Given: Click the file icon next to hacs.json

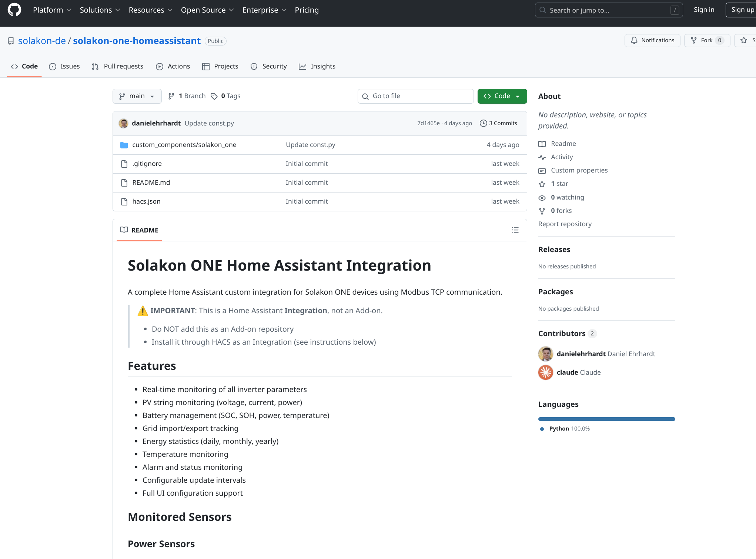Looking at the screenshot, I should 124,201.
